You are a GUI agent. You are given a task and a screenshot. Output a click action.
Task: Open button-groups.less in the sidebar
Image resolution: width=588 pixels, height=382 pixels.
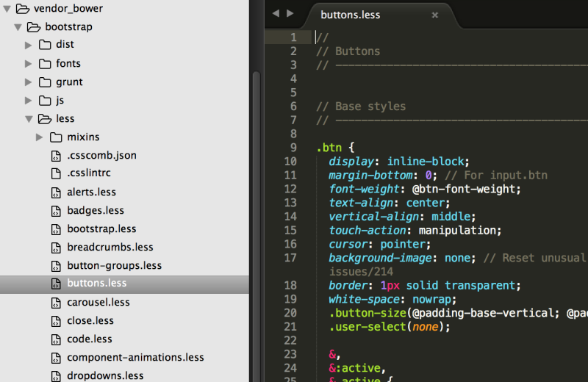(x=115, y=266)
